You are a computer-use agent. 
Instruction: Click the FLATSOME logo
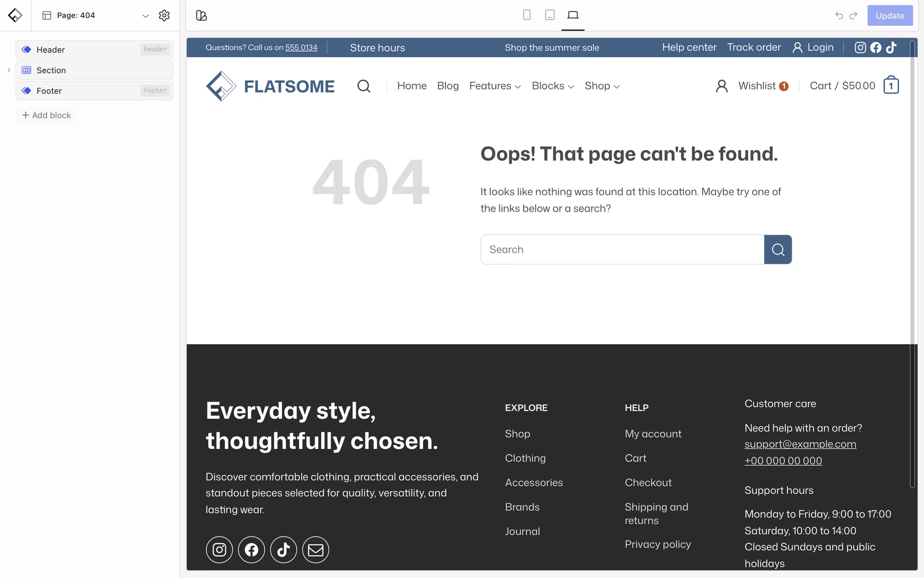point(270,86)
